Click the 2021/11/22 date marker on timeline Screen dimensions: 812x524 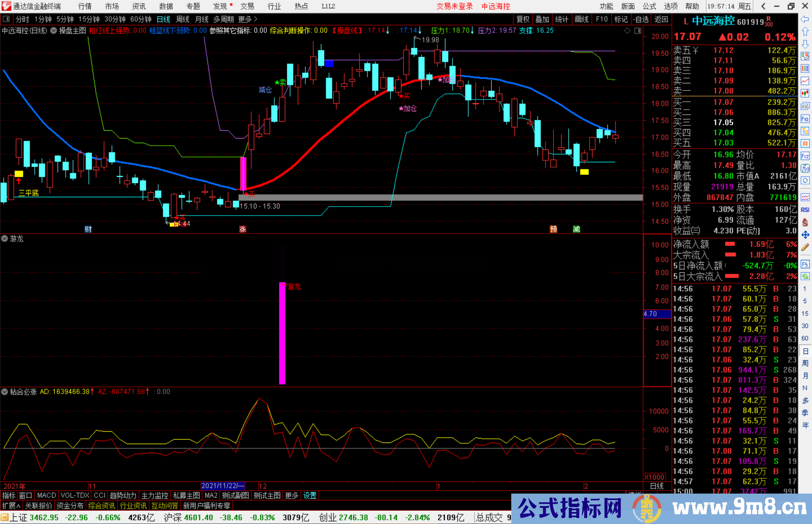tap(223, 486)
